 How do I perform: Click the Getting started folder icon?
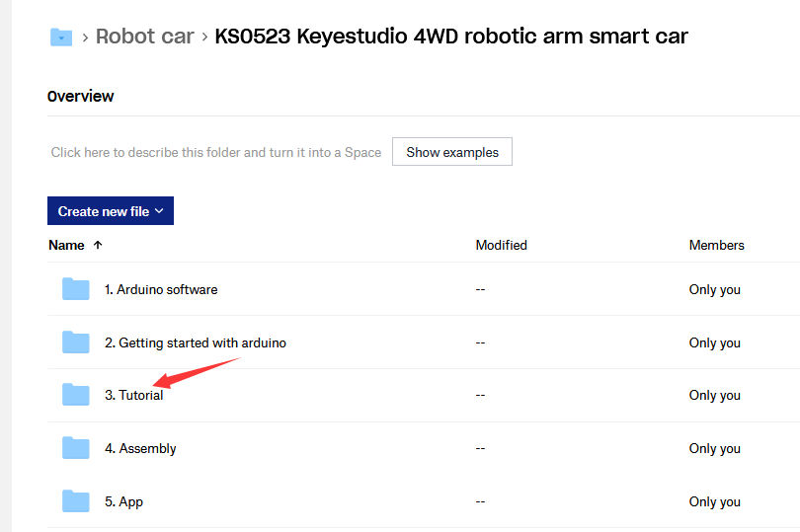click(x=76, y=342)
